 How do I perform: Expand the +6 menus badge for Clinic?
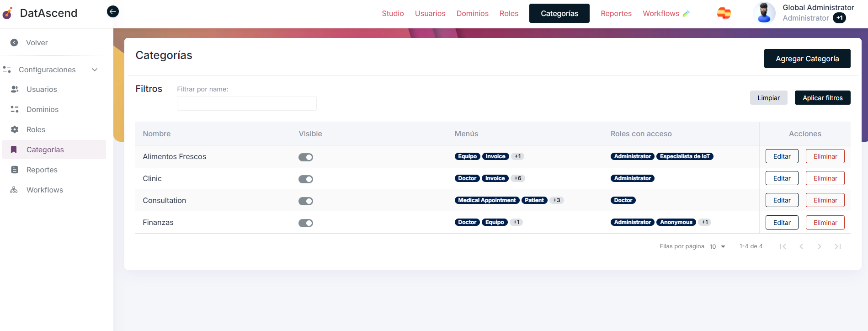[x=517, y=178]
